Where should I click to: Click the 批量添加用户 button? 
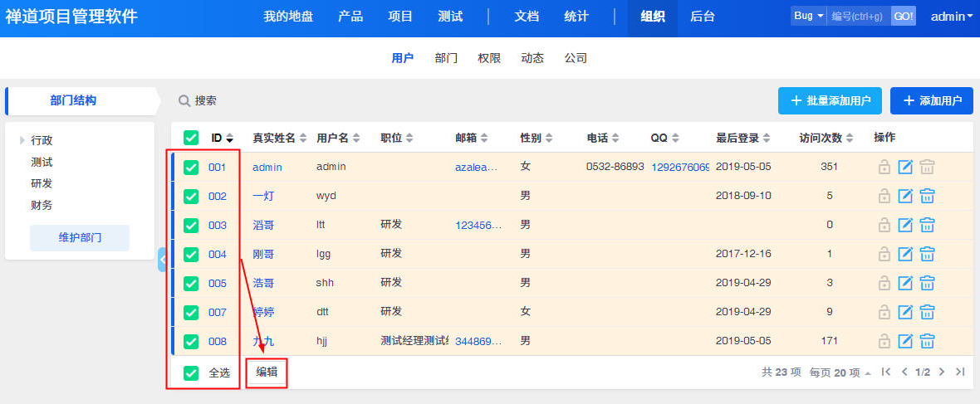pyautogui.click(x=830, y=101)
